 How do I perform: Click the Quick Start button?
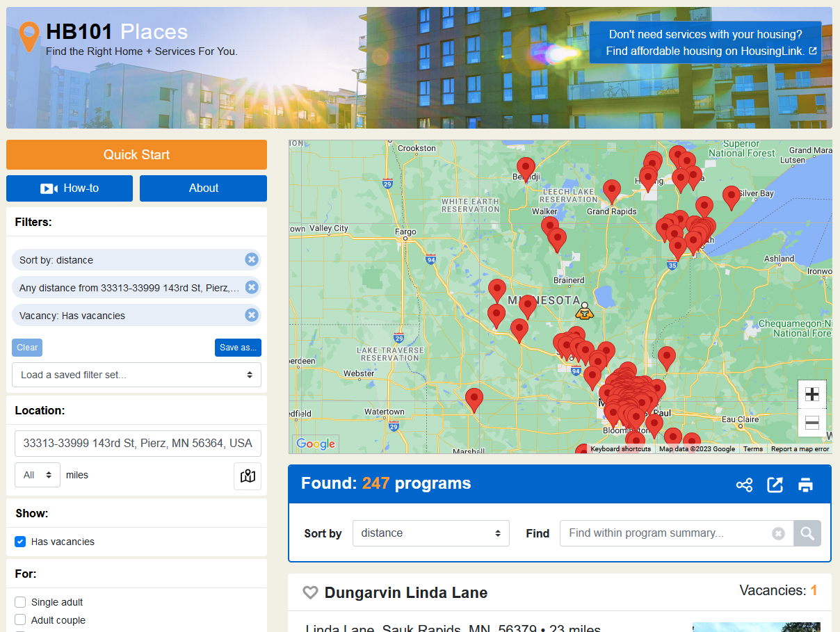point(136,155)
